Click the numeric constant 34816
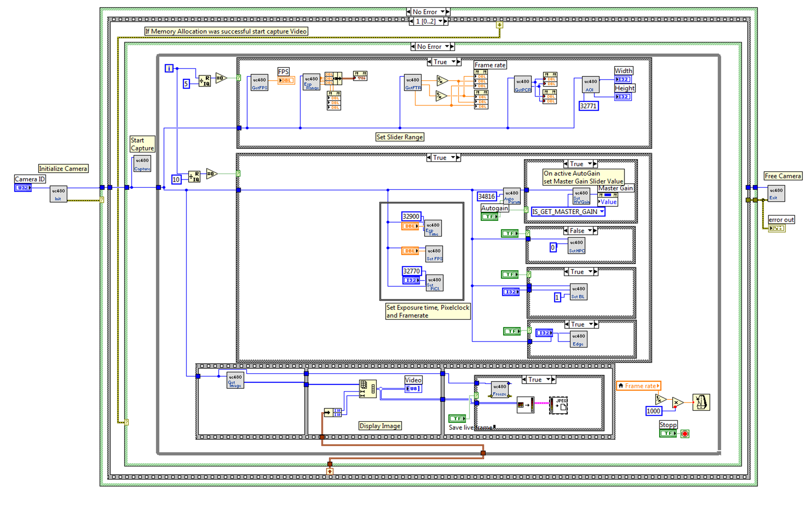 pos(487,196)
